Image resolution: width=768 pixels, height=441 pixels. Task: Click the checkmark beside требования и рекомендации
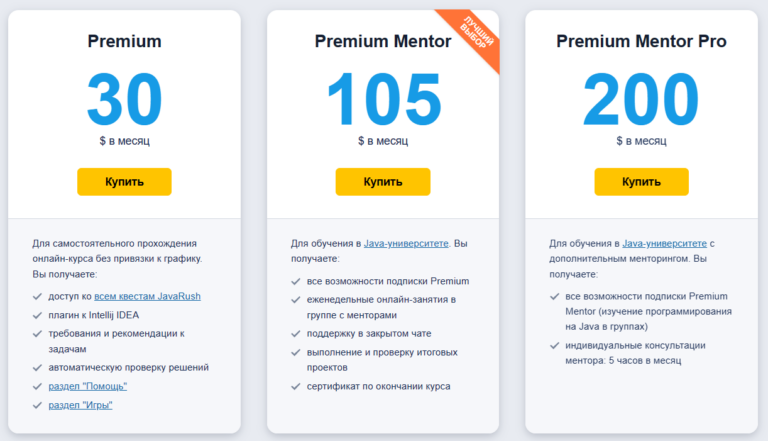[38, 333]
